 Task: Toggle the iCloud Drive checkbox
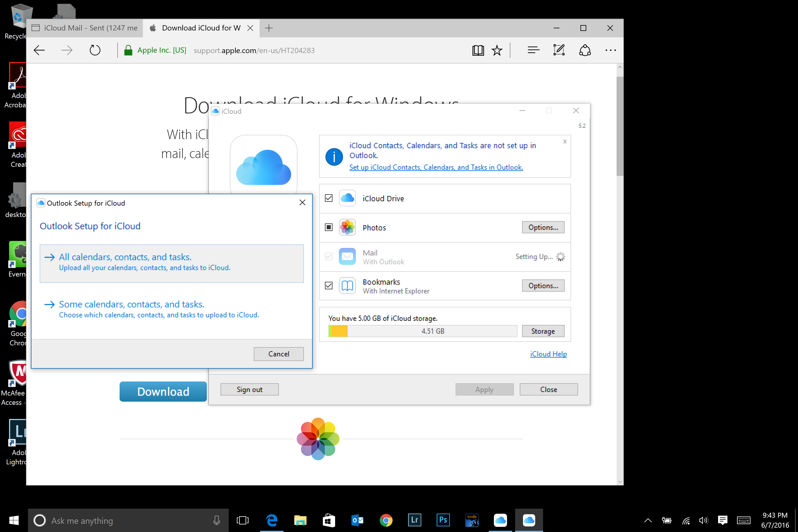click(329, 198)
